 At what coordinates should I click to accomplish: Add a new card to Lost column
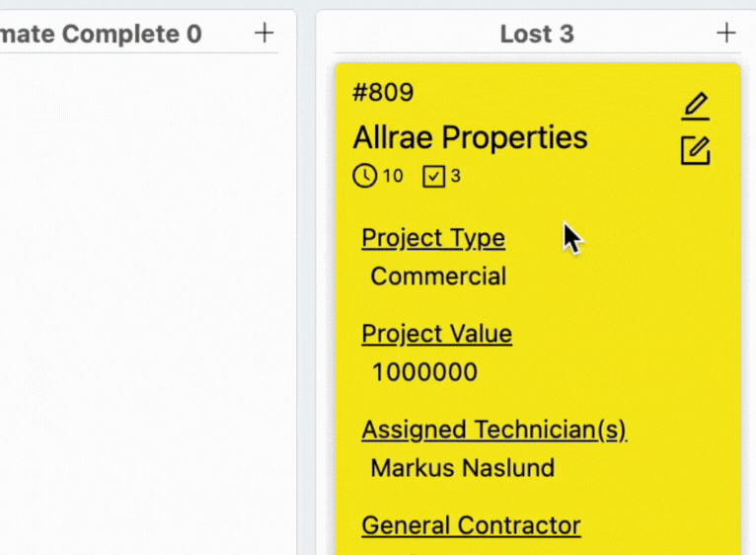click(x=725, y=34)
